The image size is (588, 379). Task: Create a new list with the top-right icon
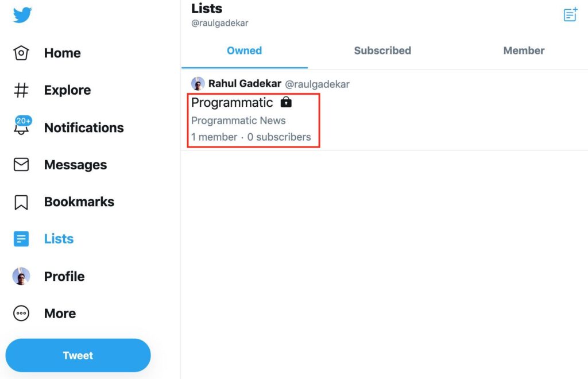tap(569, 14)
